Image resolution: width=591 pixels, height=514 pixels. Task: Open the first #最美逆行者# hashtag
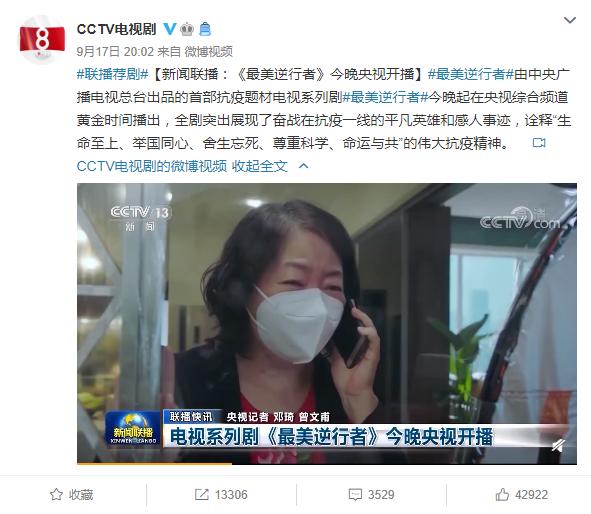[471, 74]
